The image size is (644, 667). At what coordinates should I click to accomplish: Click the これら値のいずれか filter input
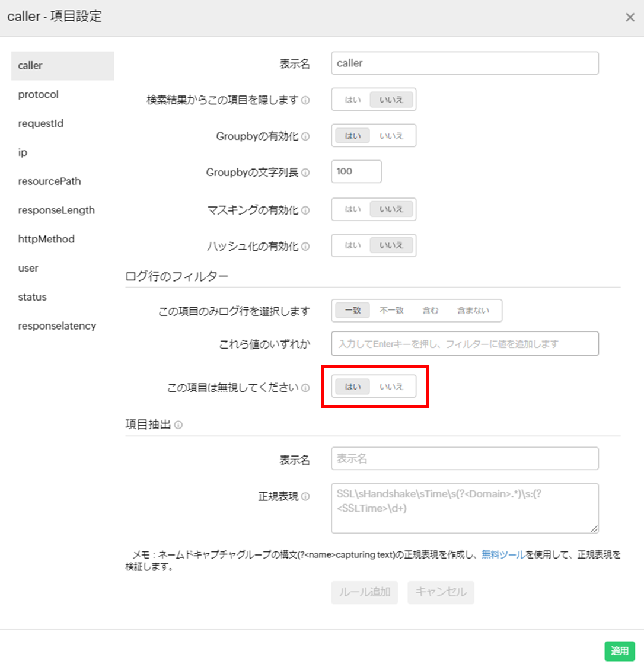[464, 344]
